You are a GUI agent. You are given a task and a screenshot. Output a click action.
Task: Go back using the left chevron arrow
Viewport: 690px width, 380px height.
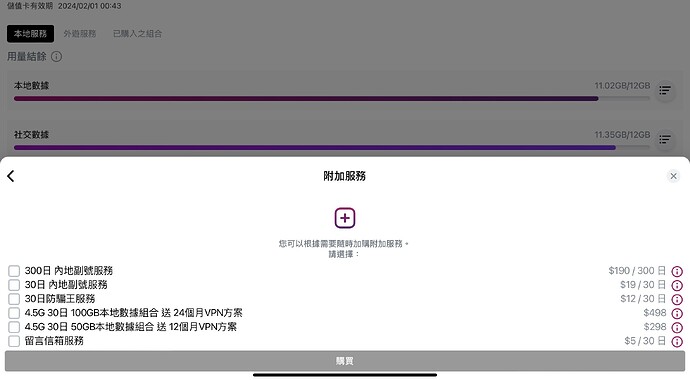[x=11, y=176]
